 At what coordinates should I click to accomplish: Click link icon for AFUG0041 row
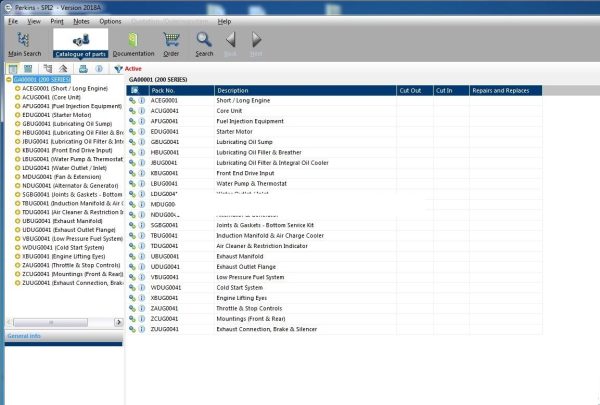[x=132, y=121]
